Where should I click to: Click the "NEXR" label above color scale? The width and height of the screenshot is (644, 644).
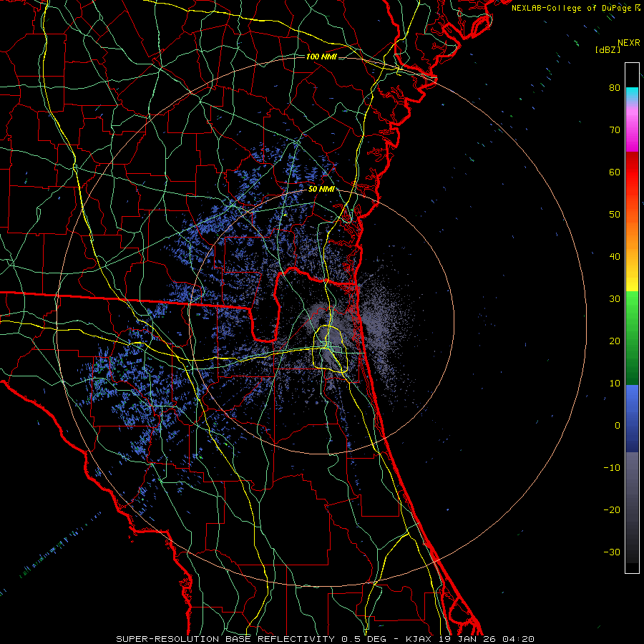[628, 43]
